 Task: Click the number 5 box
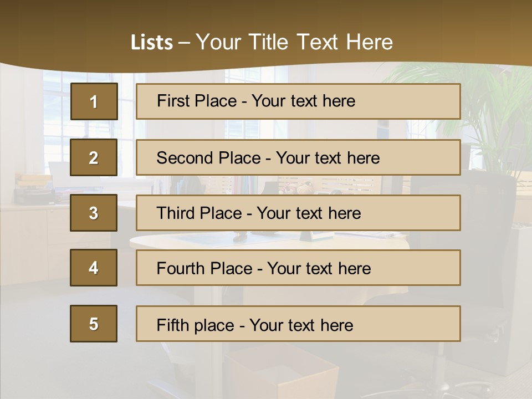94,324
